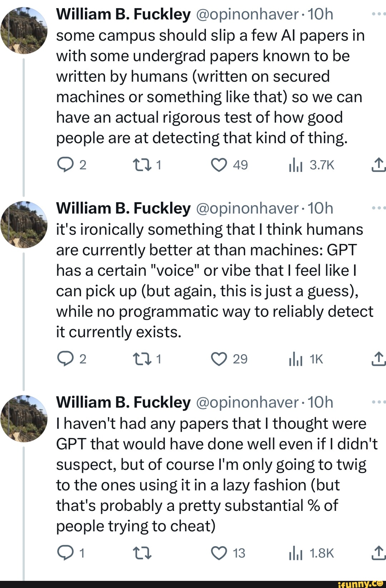Like the second tweet with 29 likes
The height and width of the screenshot is (588, 386).
(219, 359)
